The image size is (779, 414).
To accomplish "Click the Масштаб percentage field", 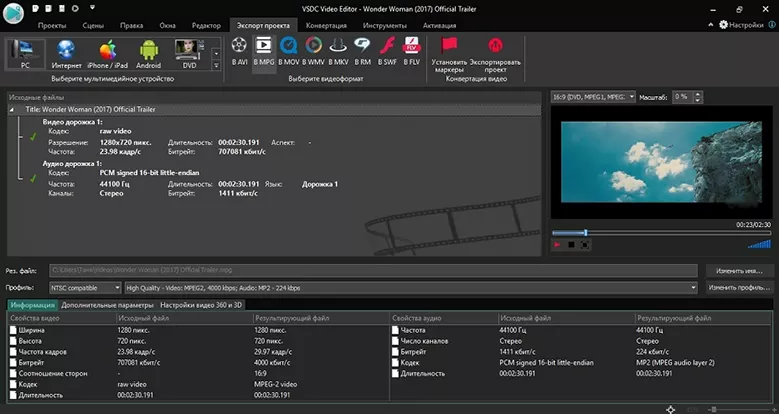I will [x=682, y=97].
